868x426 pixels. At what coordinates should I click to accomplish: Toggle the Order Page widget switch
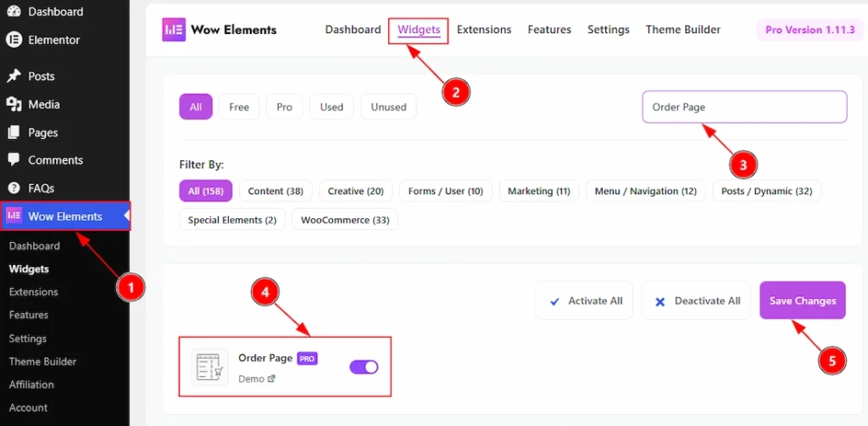(364, 367)
